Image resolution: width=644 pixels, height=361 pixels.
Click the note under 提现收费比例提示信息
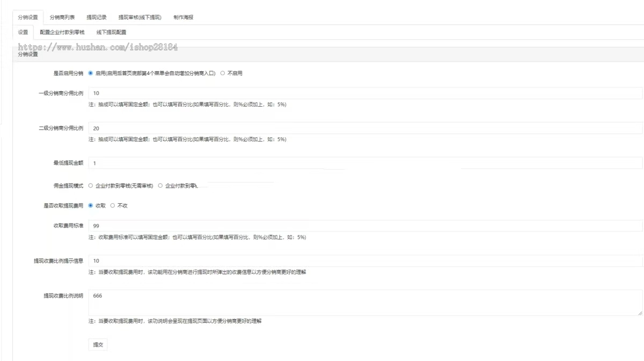coord(197,272)
